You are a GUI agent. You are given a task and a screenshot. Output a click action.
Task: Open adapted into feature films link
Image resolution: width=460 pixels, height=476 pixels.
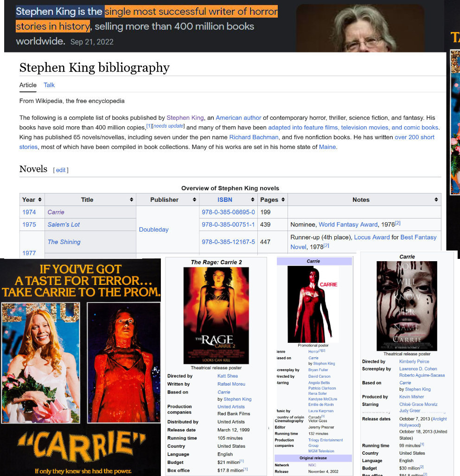point(353,128)
